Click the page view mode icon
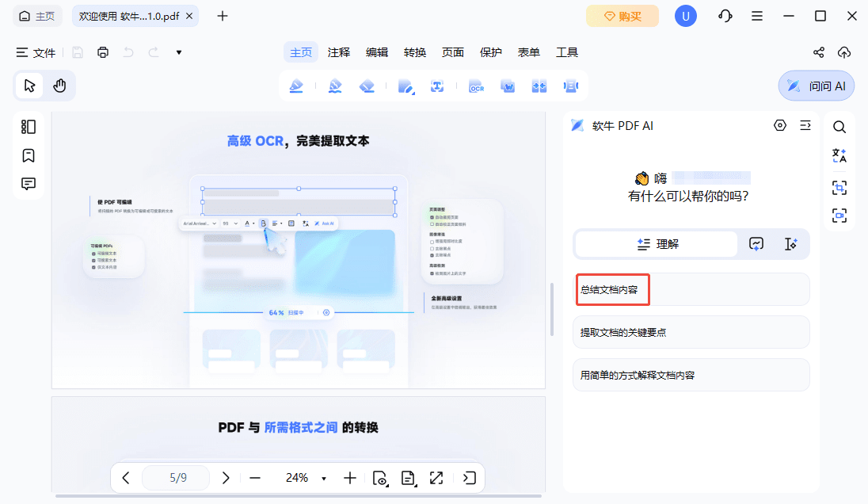 click(x=380, y=478)
